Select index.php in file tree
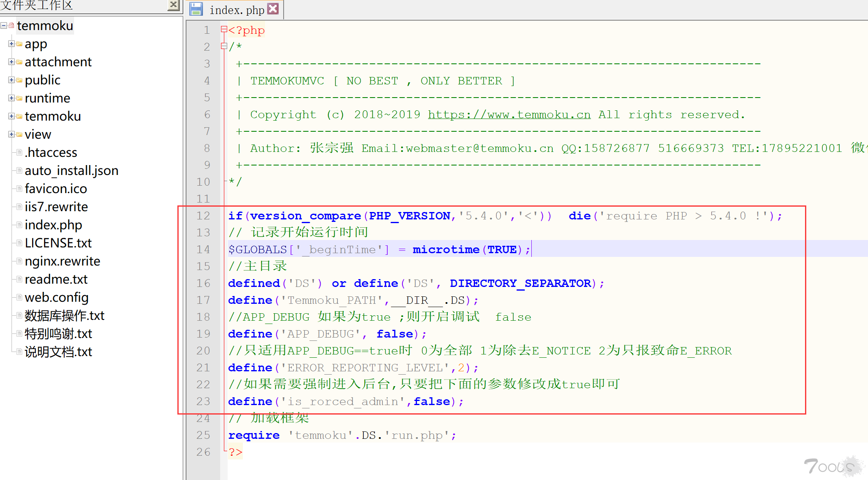This screenshot has width=868, height=480. click(x=54, y=225)
